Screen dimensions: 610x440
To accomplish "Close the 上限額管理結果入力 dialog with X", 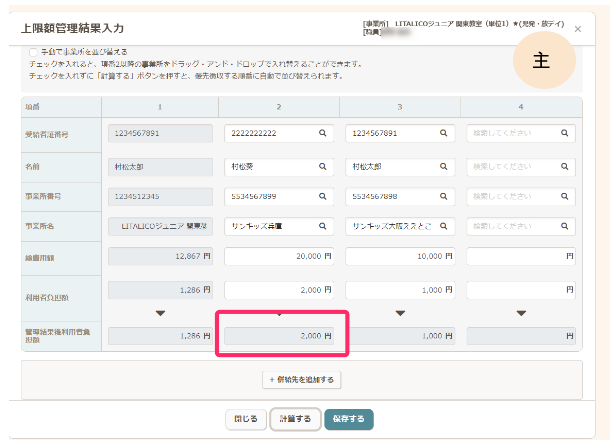I will [x=577, y=29].
